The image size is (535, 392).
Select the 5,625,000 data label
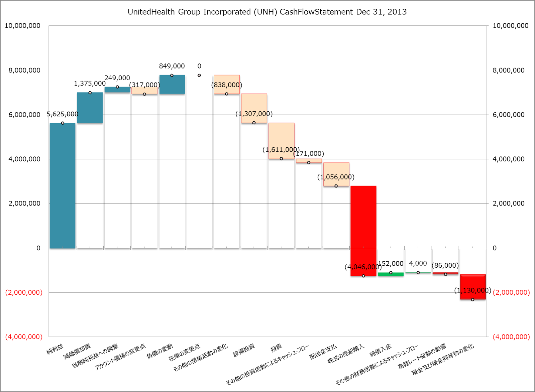pos(63,114)
